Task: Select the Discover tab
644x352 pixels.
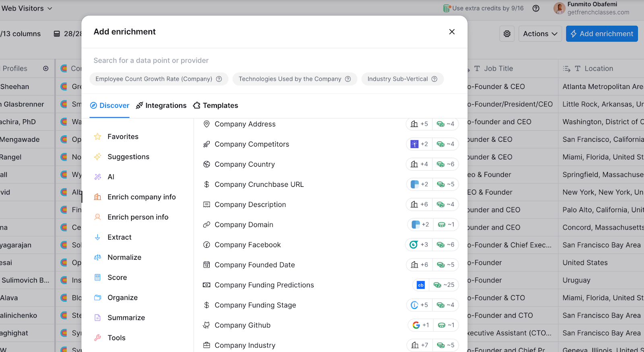Action: [x=109, y=106]
